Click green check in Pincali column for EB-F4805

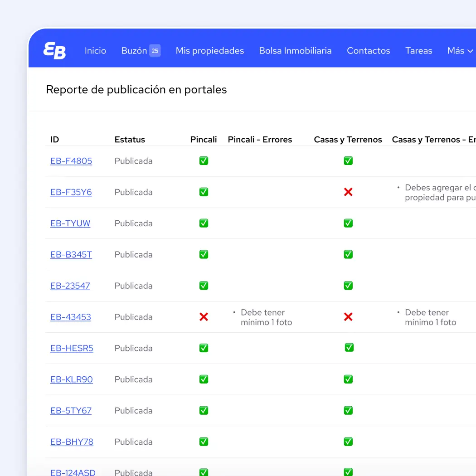click(204, 161)
